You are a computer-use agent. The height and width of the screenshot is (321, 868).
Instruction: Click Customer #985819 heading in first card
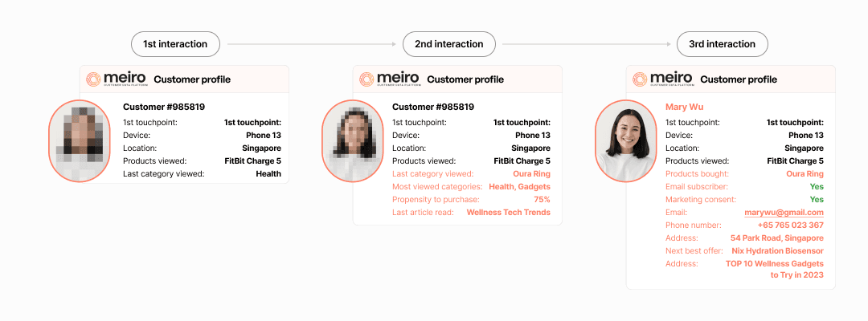163,107
